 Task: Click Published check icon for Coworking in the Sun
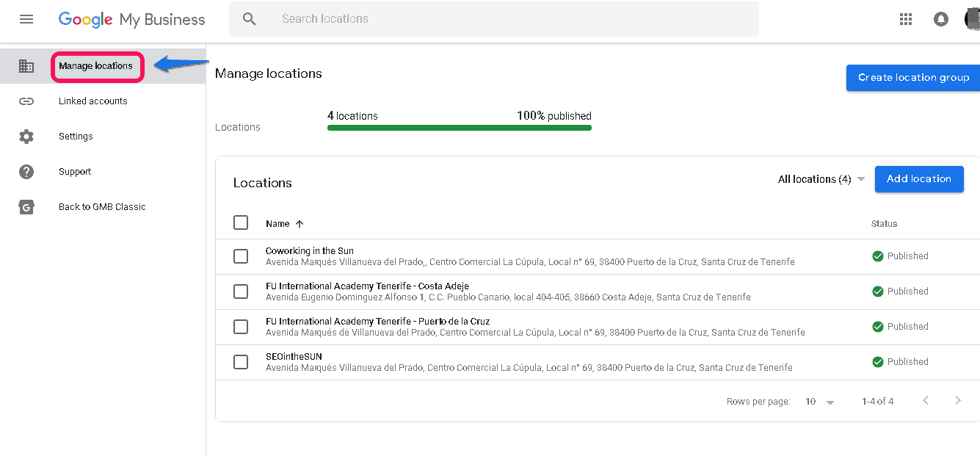pyautogui.click(x=877, y=256)
